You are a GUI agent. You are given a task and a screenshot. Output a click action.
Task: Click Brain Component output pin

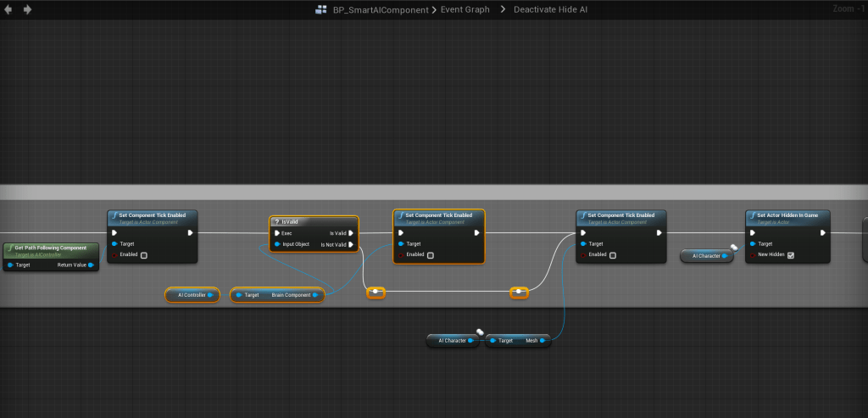[314, 295]
